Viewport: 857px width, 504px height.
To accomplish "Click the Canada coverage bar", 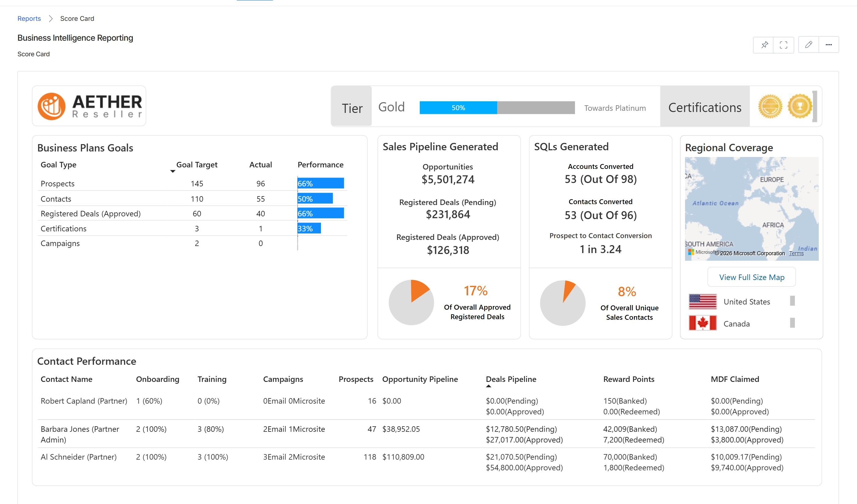I will click(x=792, y=323).
